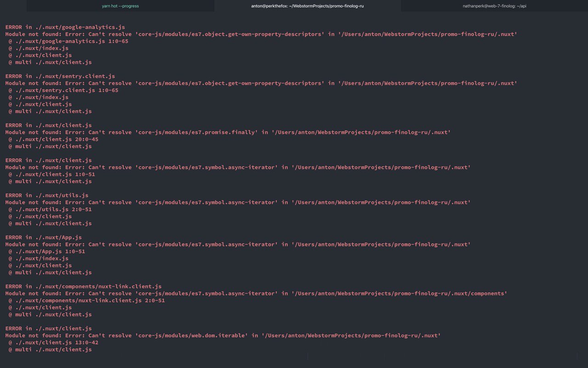Click the Module not found line under sentry.client error
The image size is (588, 368).
coord(261,83)
